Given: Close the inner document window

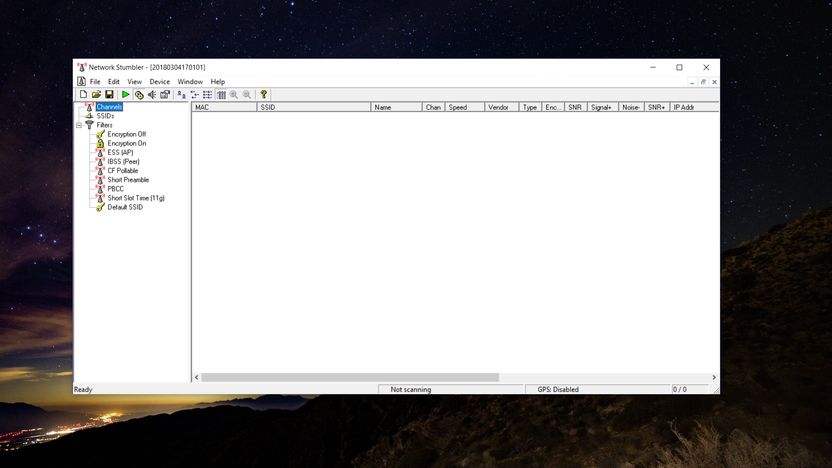Looking at the screenshot, I should [714, 82].
